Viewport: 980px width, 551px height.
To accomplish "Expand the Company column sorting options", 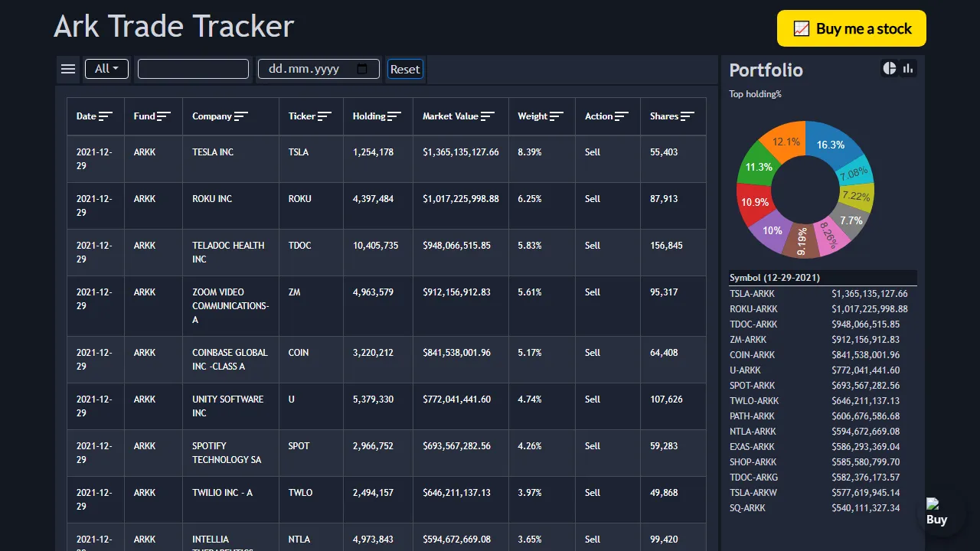I will click(x=241, y=116).
